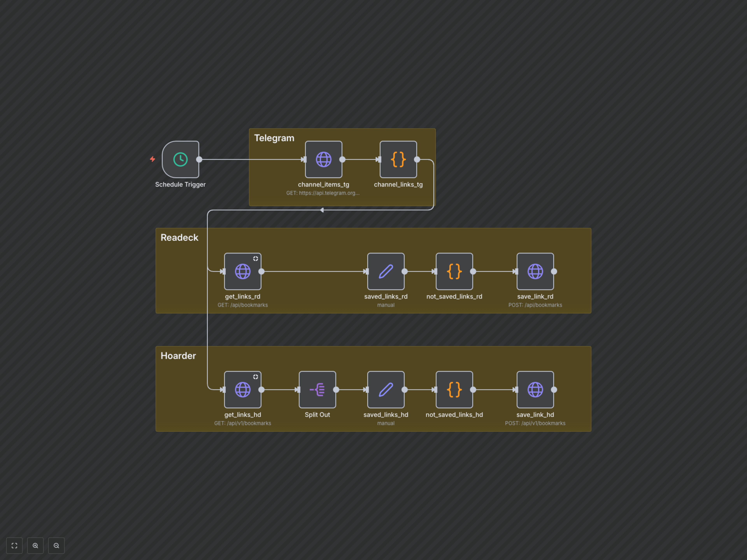The height and width of the screenshot is (560, 747).
Task: Click the Hoarder sticky note title
Action: 178,356
